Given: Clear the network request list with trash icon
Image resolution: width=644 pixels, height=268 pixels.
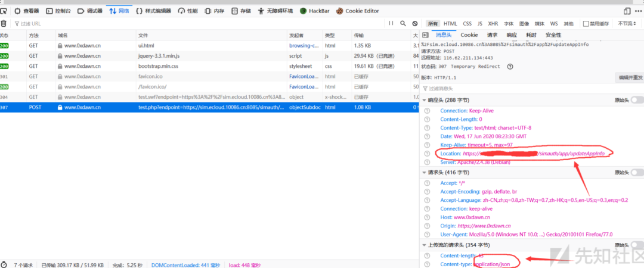Looking at the screenshot, I should pyautogui.click(x=4, y=24).
